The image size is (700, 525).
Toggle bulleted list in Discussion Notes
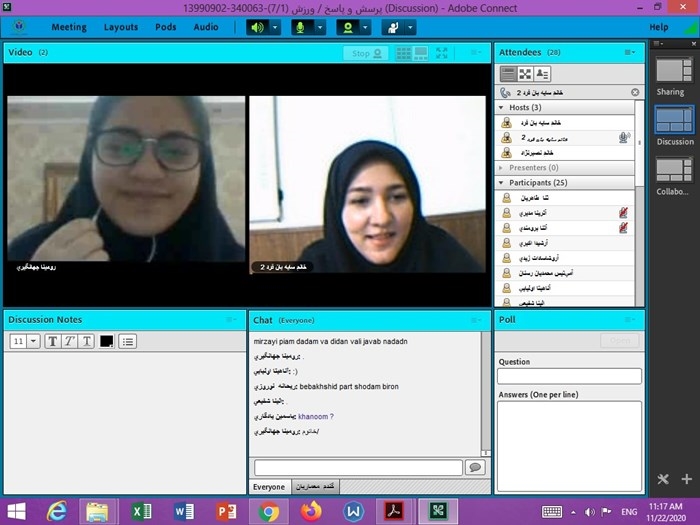click(127, 341)
